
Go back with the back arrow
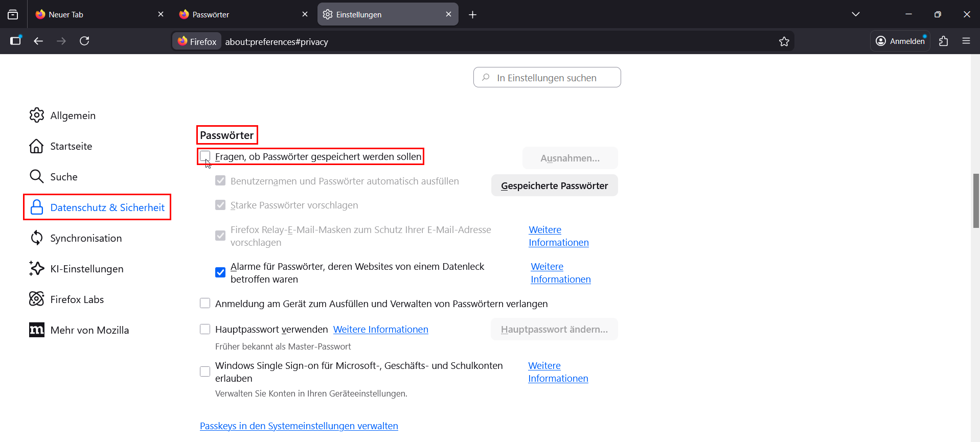tap(38, 41)
